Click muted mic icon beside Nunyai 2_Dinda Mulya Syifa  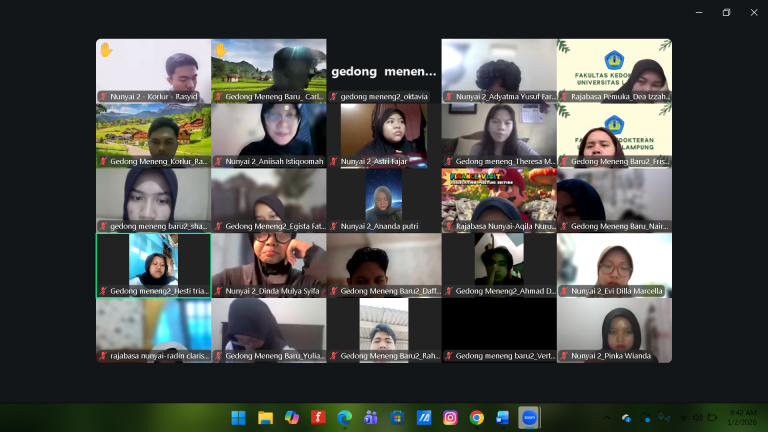tap(218, 291)
